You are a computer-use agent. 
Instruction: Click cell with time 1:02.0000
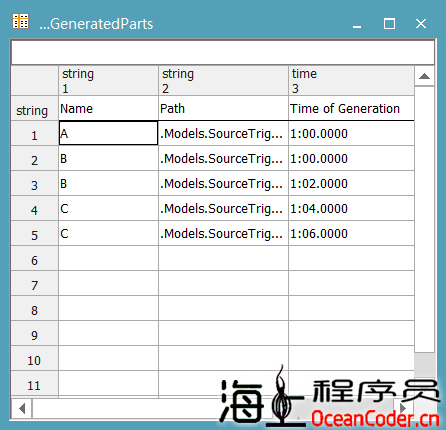(352, 184)
